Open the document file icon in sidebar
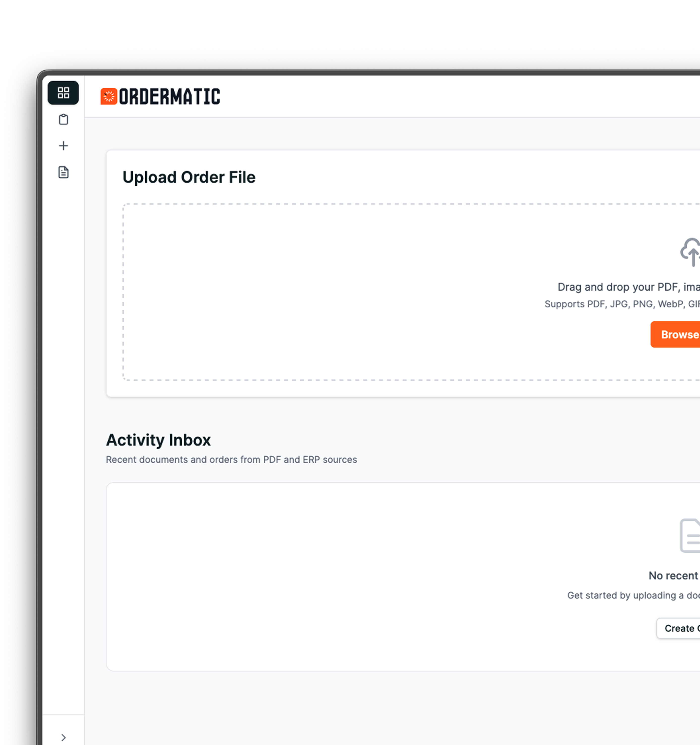Image resolution: width=700 pixels, height=745 pixels. click(x=63, y=172)
